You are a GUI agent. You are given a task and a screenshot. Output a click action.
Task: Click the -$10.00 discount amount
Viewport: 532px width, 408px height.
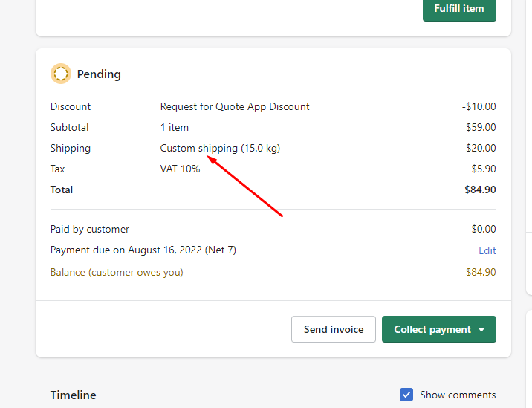(x=479, y=106)
